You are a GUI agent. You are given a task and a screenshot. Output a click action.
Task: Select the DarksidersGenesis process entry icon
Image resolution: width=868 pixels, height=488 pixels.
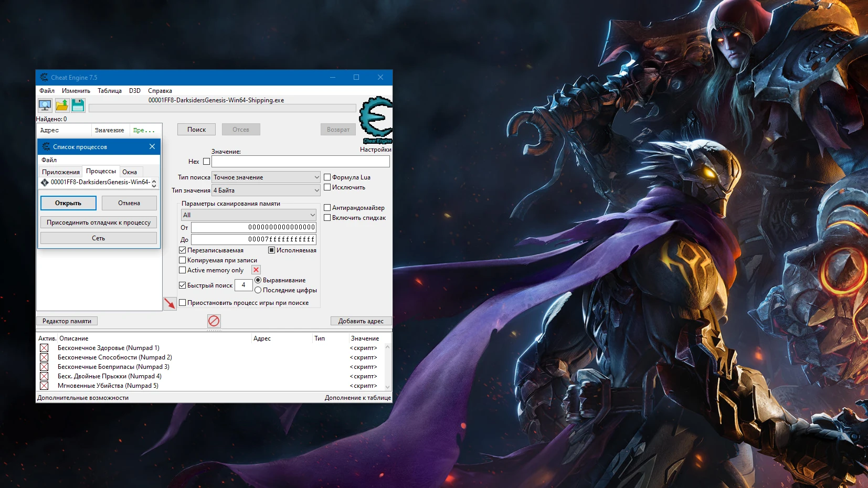(45, 182)
